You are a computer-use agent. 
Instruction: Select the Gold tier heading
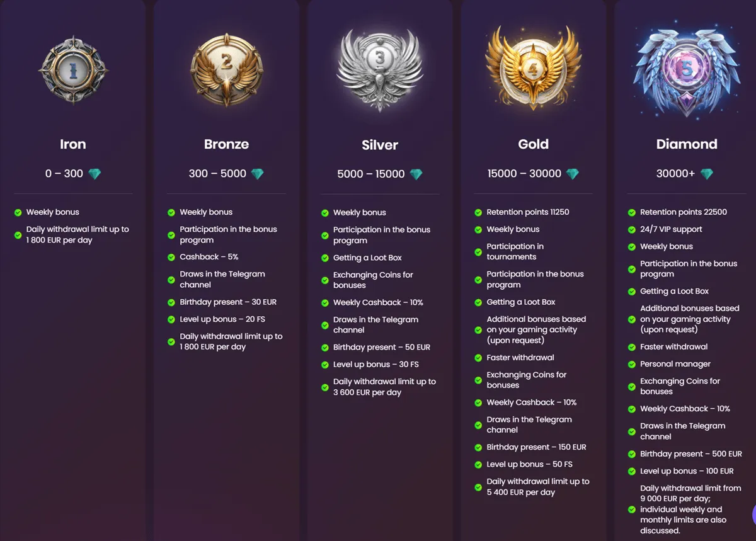[533, 144]
